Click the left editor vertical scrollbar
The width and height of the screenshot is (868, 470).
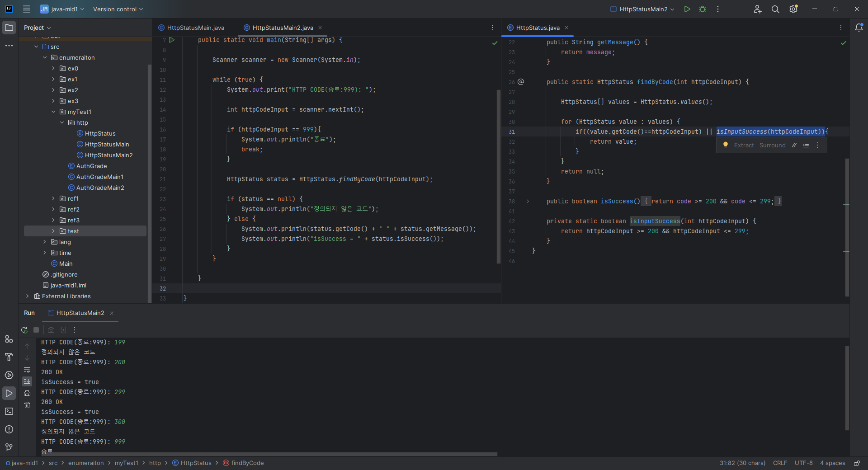(499, 176)
